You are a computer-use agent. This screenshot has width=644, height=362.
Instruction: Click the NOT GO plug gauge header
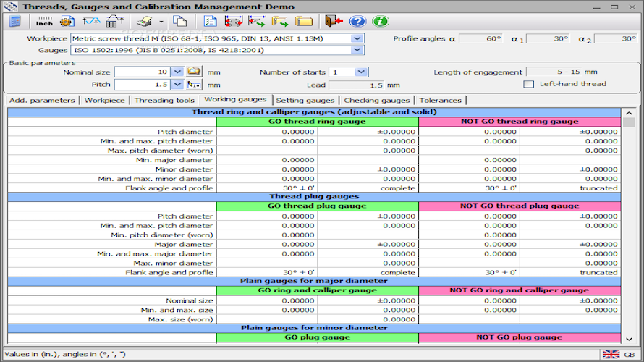tap(520, 337)
